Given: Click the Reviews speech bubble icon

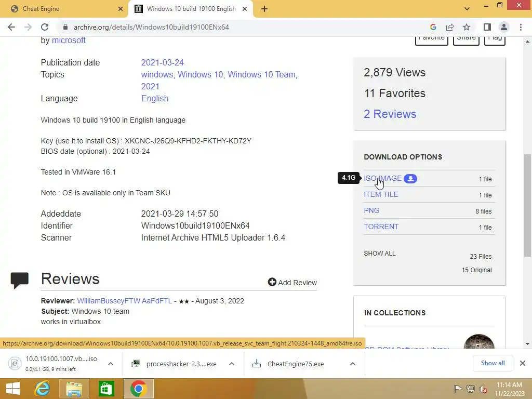Looking at the screenshot, I should 20,280.
